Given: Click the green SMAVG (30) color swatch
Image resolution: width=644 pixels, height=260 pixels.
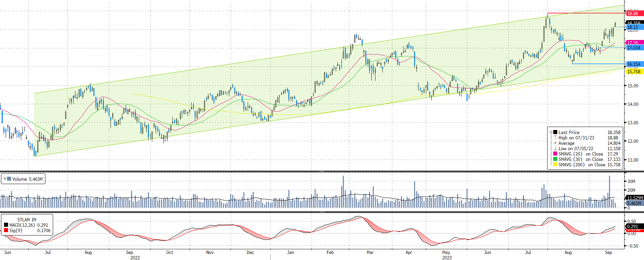Looking at the screenshot, I should point(555,159).
